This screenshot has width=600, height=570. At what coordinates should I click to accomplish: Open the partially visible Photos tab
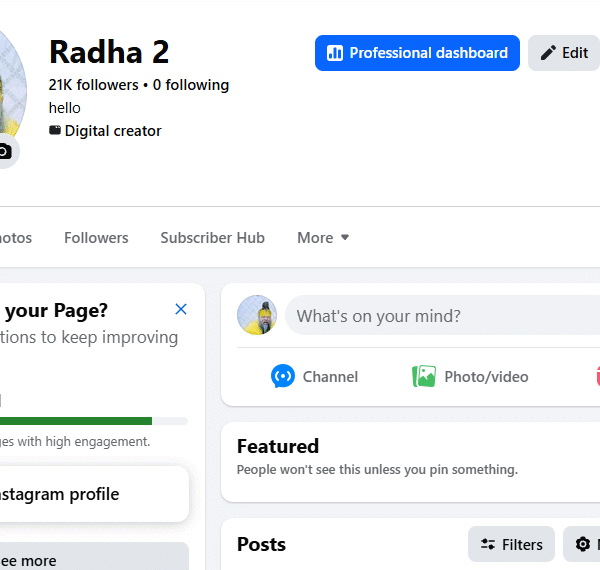[16, 238]
